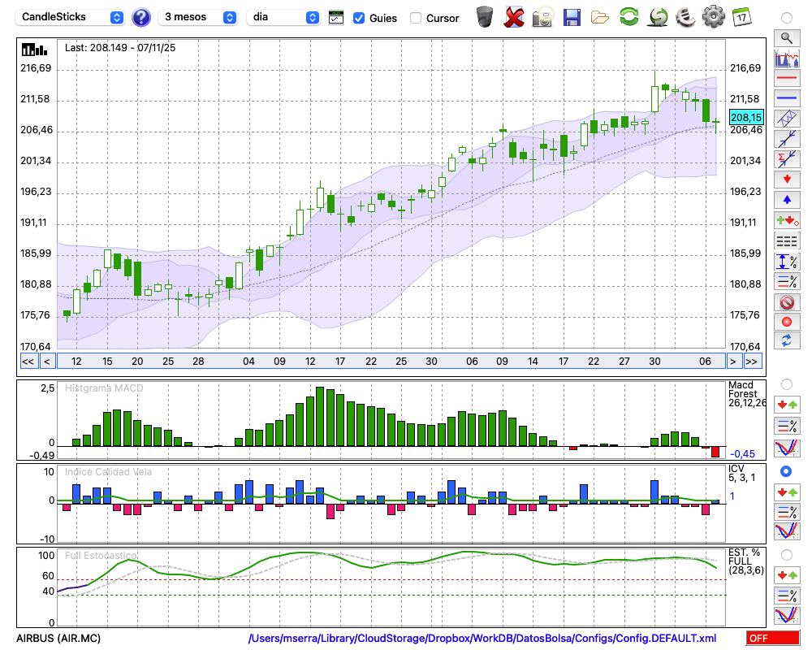The height and width of the screenshot is (650, 812).
Task: Click the red down arrow marker tool
Action: pyautogui.click(x=786, y=180)
